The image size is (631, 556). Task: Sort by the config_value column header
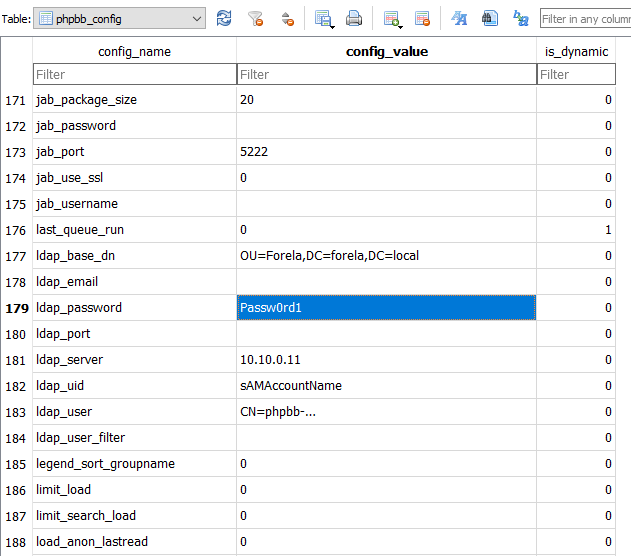[x=386, y=52]
